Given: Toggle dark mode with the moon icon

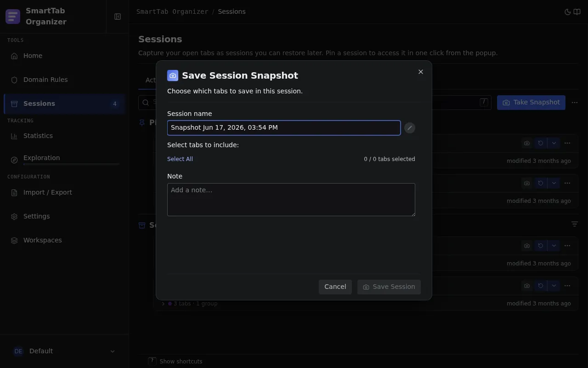Looking at the screenshot, I should click(567, 12).
